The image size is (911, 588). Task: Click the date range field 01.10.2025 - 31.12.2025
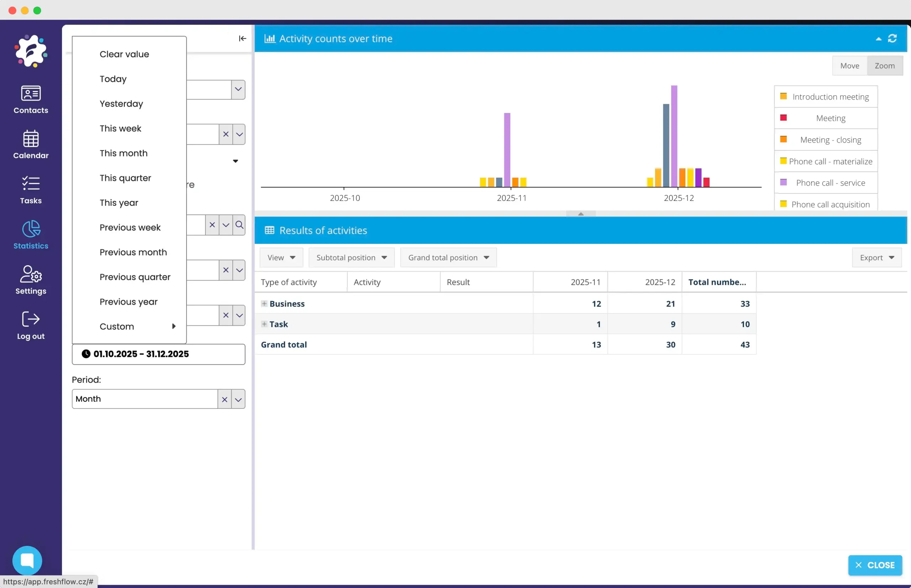point(158,354)
